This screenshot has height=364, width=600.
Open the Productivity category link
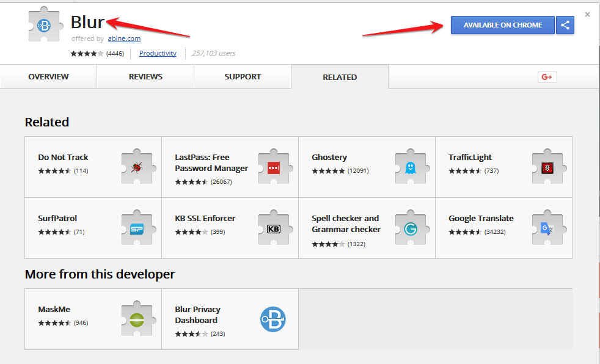click(158, 53)
